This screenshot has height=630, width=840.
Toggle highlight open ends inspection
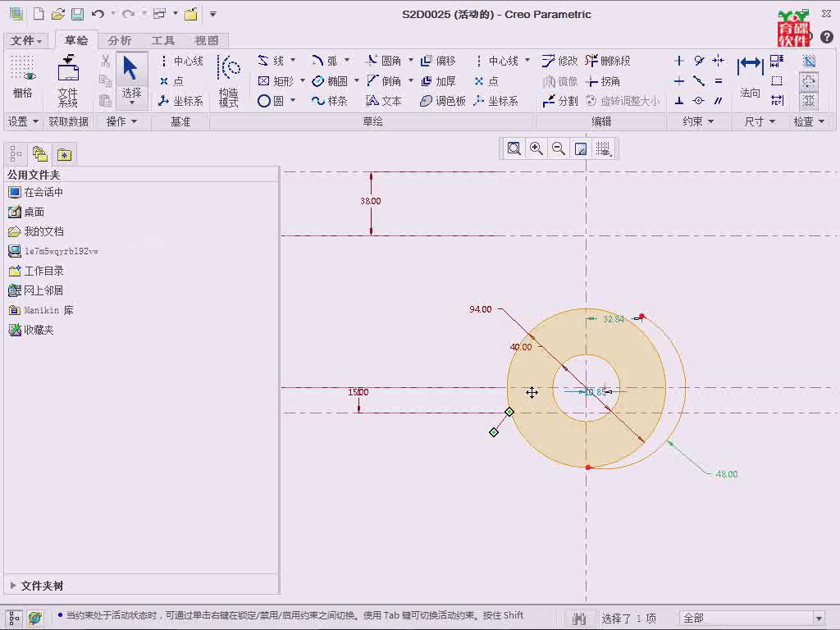[810, 81]
